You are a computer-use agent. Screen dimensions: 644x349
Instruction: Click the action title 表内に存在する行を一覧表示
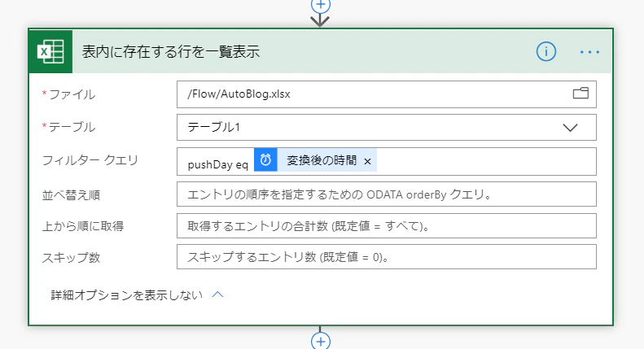[171, 52]
